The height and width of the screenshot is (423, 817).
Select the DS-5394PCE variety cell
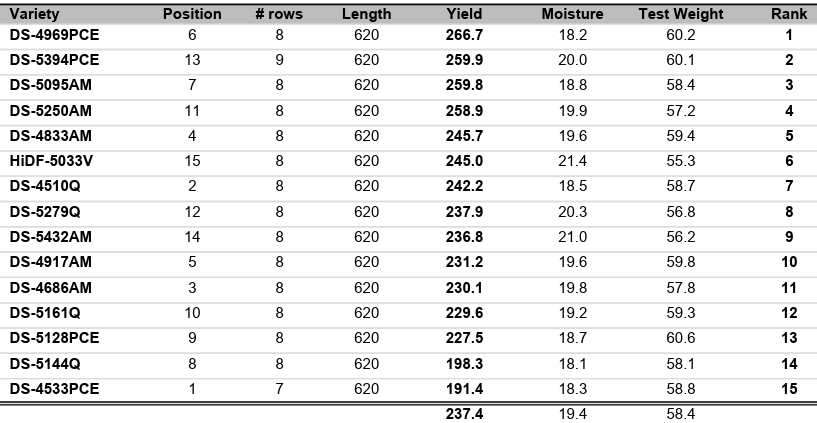pyautogui.click(x=55, y=60)
